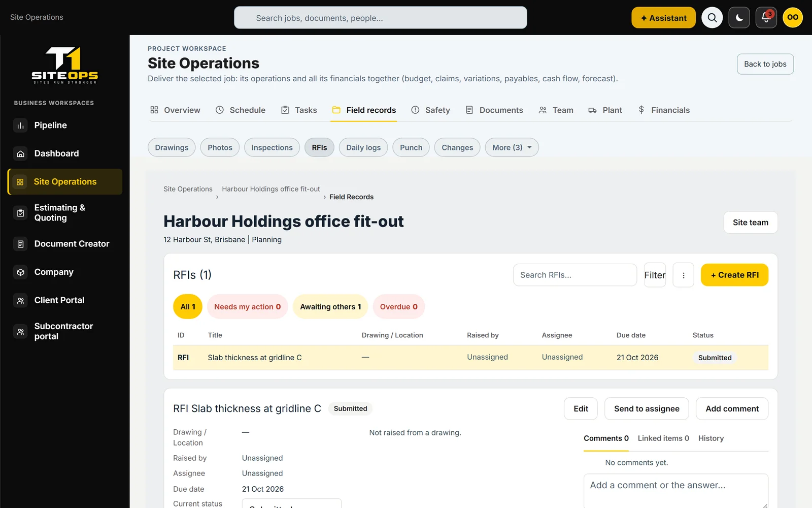Viewport: 812px width, 508px height.
Task: Show All RFIs filter pill
Action: point(188,307)
